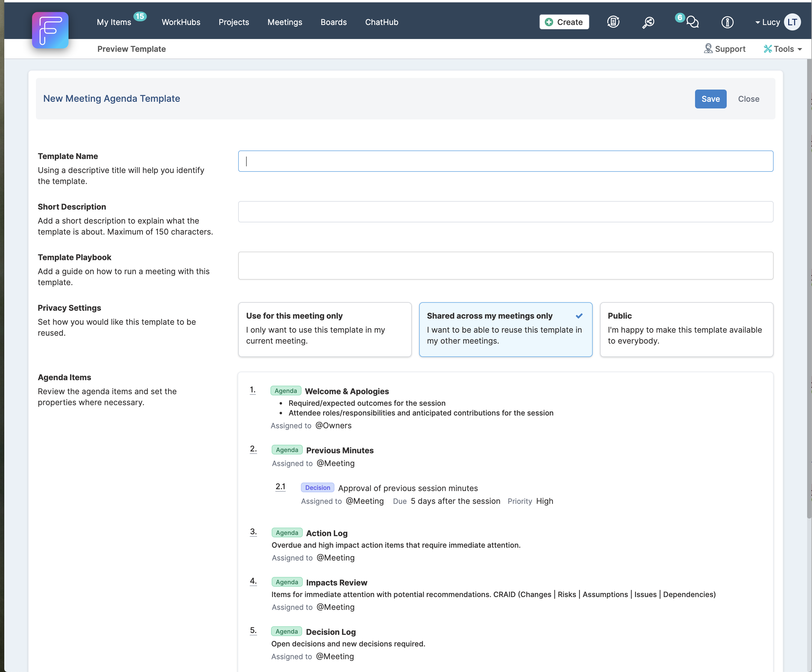The width and height of the screenshot is (812, 672).
Task: Navigate to Meetings
Action: coord(285,23)
